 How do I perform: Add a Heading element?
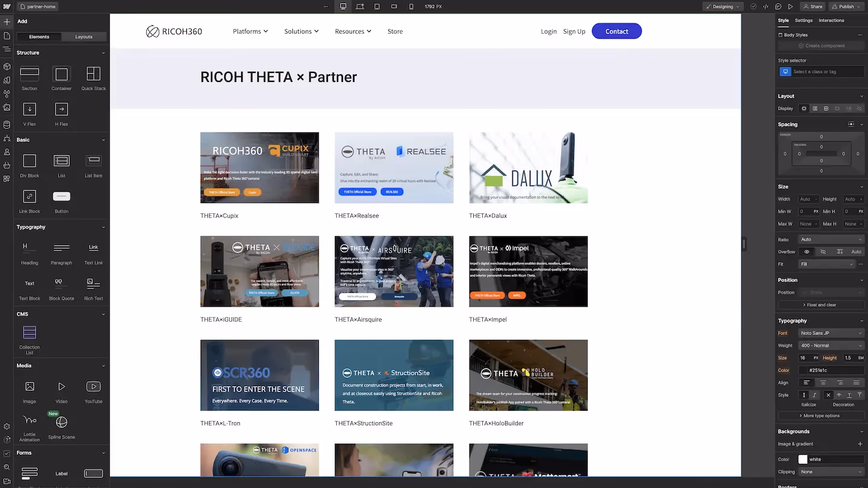pos(30,252)
